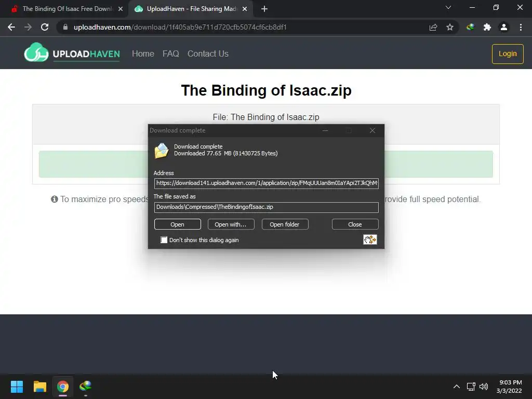Close The Binding Of Isaac tab
532x399 pixels.
121,9
